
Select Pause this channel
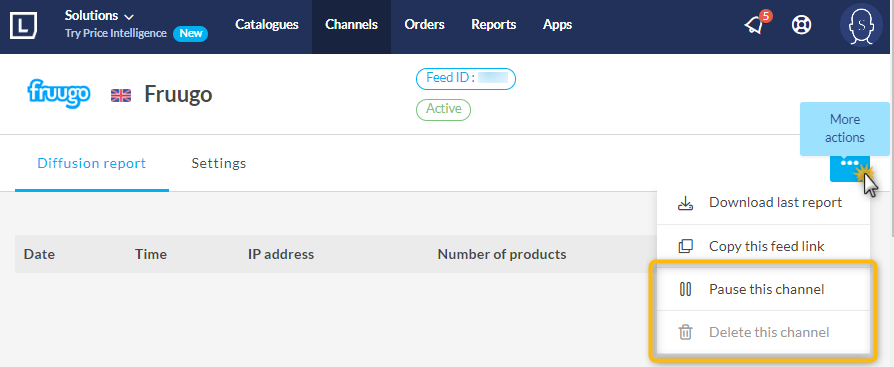point(763,289)
